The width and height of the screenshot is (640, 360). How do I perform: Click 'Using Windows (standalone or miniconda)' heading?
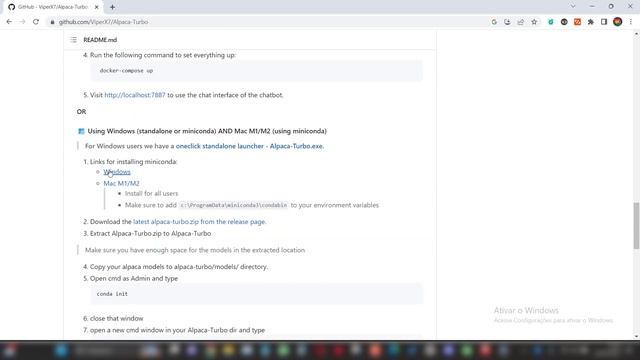click(207, 131)
